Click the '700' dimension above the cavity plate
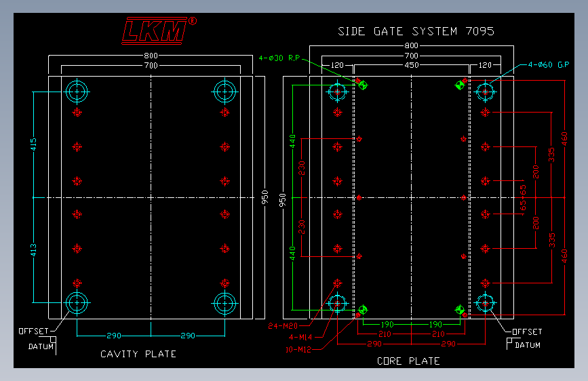Viewport: 588px width, 381px height. [151, 66]
